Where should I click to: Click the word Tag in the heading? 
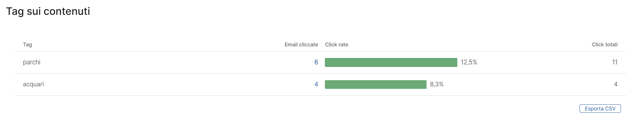pos(15,12)
